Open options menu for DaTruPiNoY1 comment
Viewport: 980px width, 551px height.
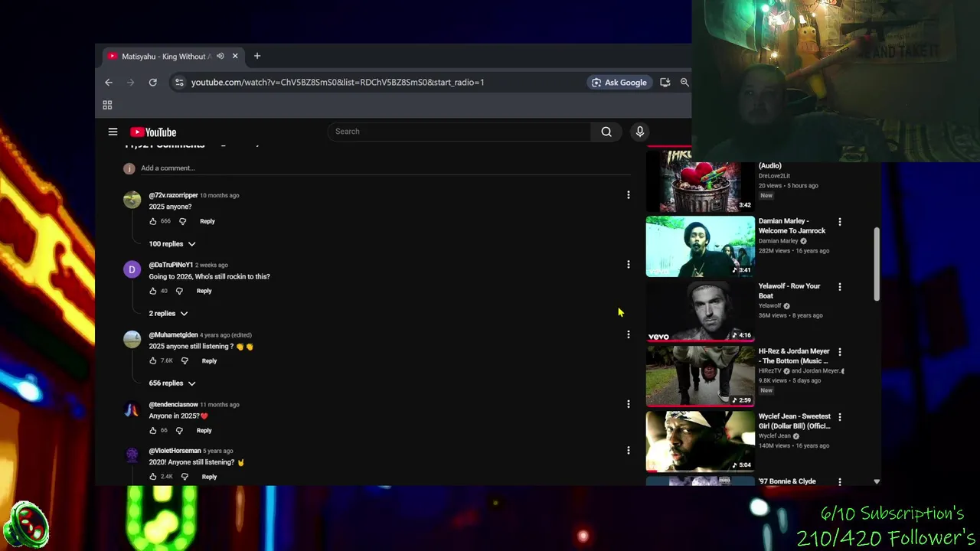click(x=629, y=265)
